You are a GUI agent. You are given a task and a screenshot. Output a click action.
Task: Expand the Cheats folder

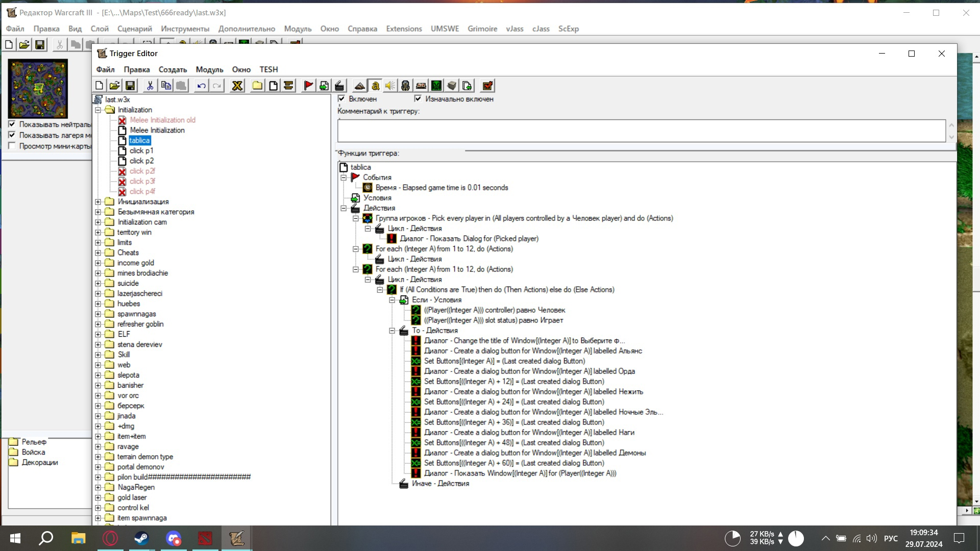(x=98, y=253)
